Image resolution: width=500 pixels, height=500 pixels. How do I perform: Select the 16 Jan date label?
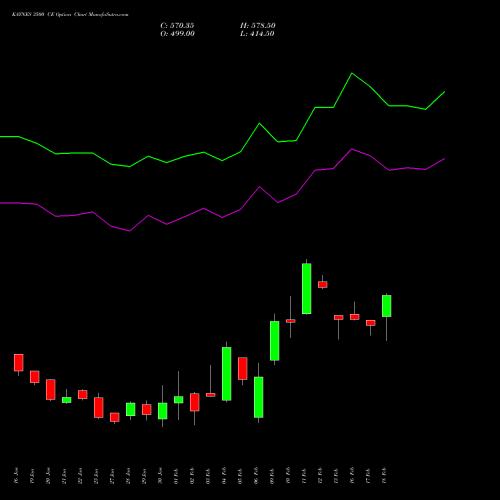pos(17,476)
